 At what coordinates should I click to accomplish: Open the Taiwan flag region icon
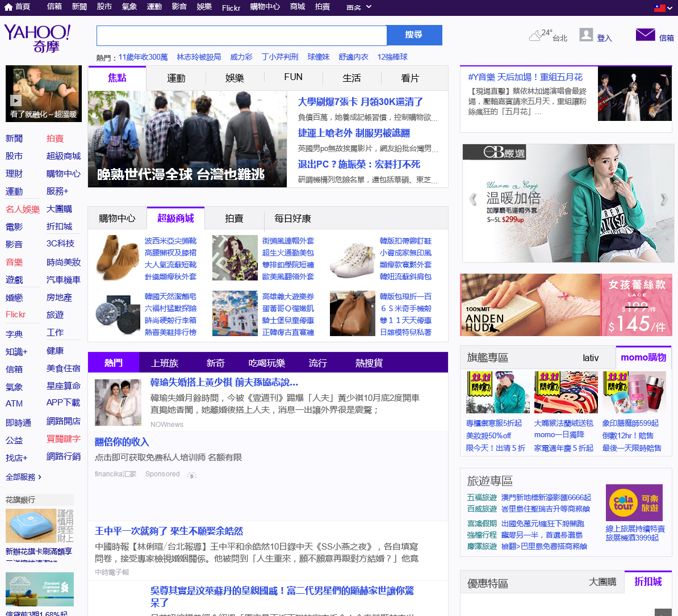(659, 8)
